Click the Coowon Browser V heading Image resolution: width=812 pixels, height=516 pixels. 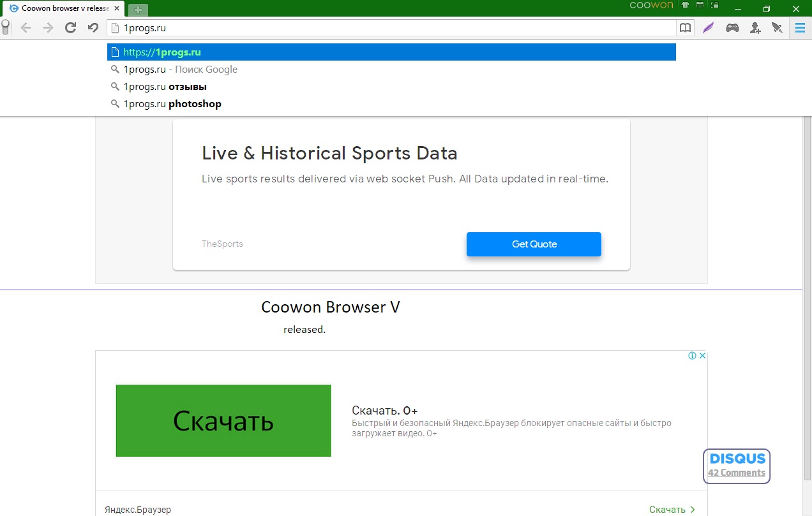[331, 307]
